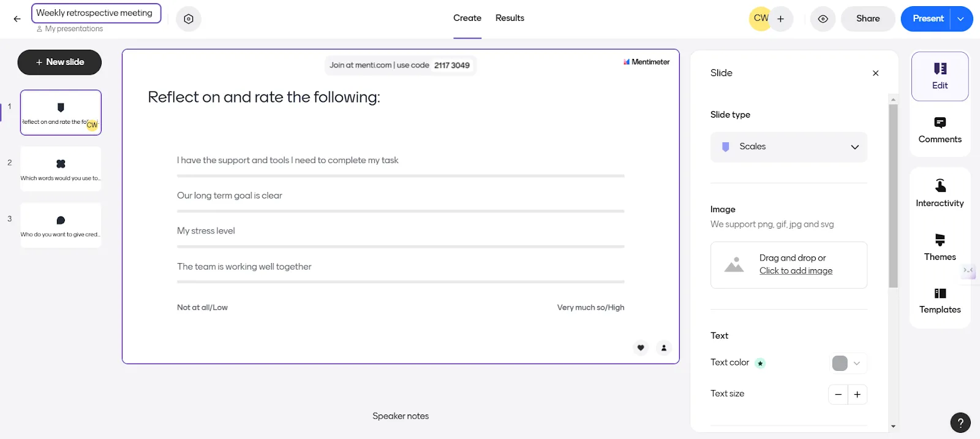The image size is (980, 439).
Task: Click the Share button
Action: point(868,19)
